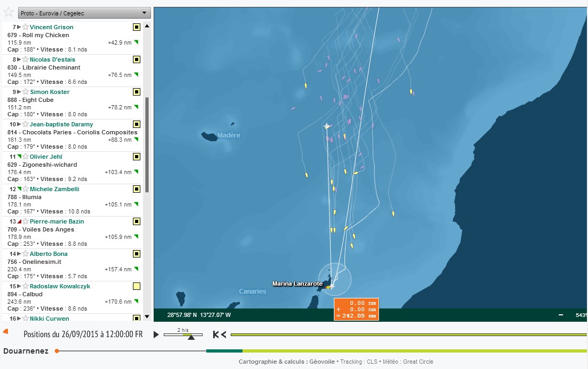Click Simon Koster's green gap triangle
This screenshot has height=369, width=588.
[x=136, y=107]
